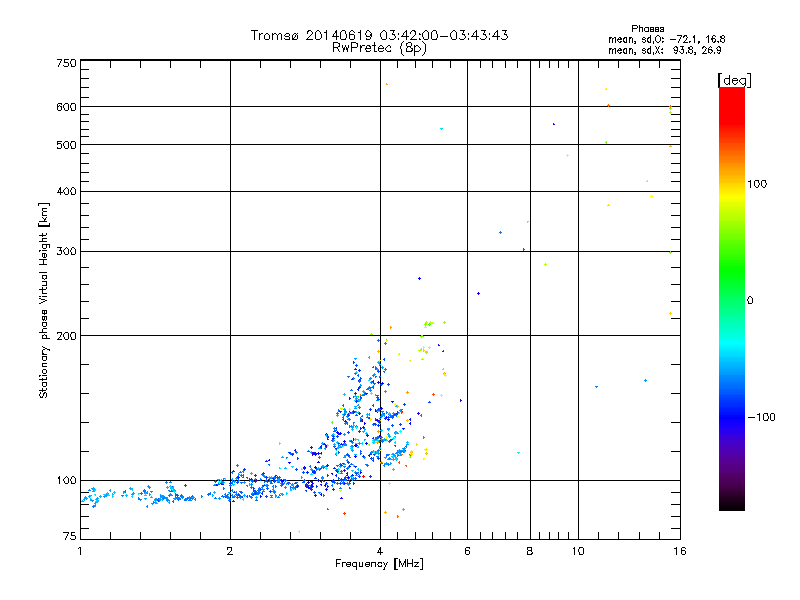
Task: Click the colorbar '-100' tick label
Action: pyautogui.click(x=761, y=417)
